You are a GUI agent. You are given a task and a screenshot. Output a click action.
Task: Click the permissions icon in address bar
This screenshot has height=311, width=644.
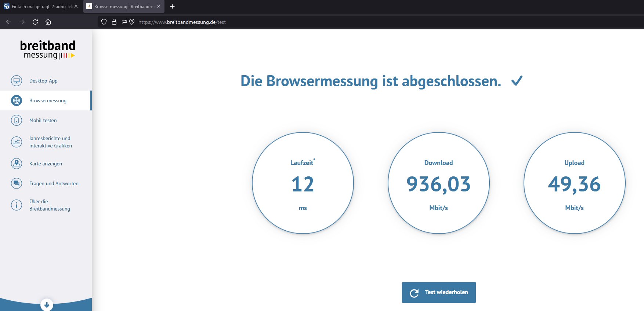(124, 22)
